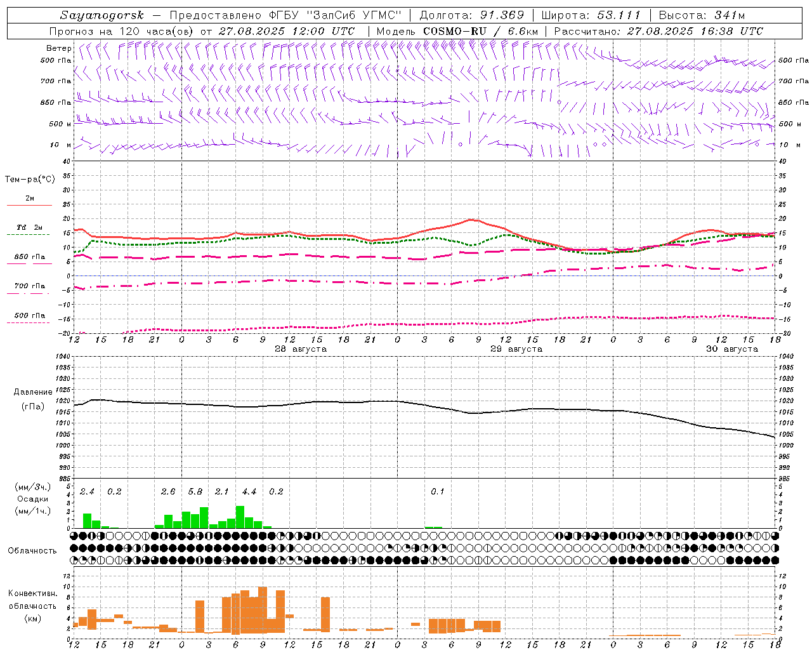812x650 pixels.
Task: Click the 'Осадки' precipitation label
Action: point(33,499)
